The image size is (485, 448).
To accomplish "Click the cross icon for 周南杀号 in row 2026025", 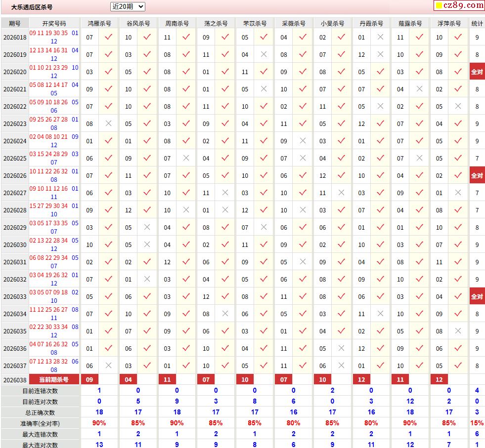I will tap(186, 158).
